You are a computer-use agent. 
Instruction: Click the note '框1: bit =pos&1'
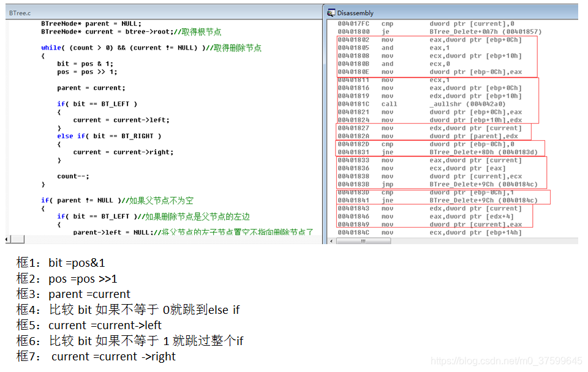(61, 262)
